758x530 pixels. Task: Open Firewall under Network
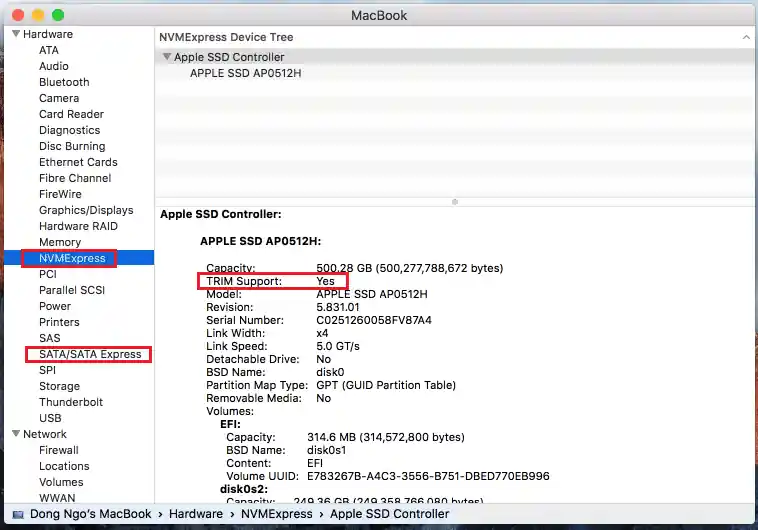pos(58,450)
